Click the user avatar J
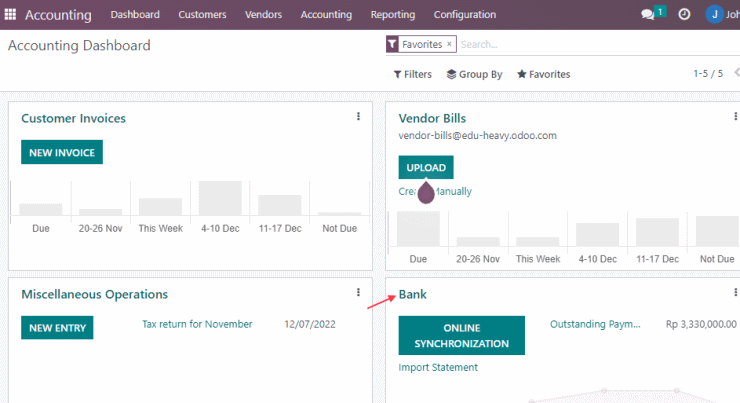The width and height of the screenshot is (740, 403). point(715,15)
